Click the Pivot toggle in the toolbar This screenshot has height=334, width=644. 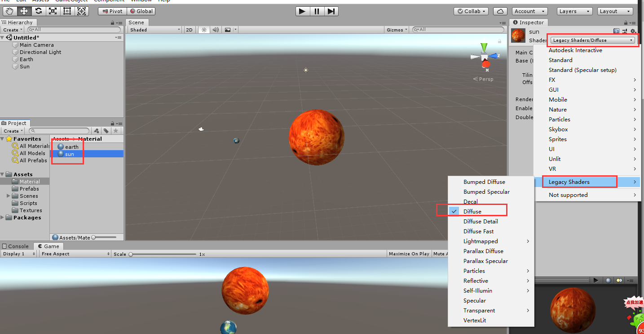click(111, 11)
